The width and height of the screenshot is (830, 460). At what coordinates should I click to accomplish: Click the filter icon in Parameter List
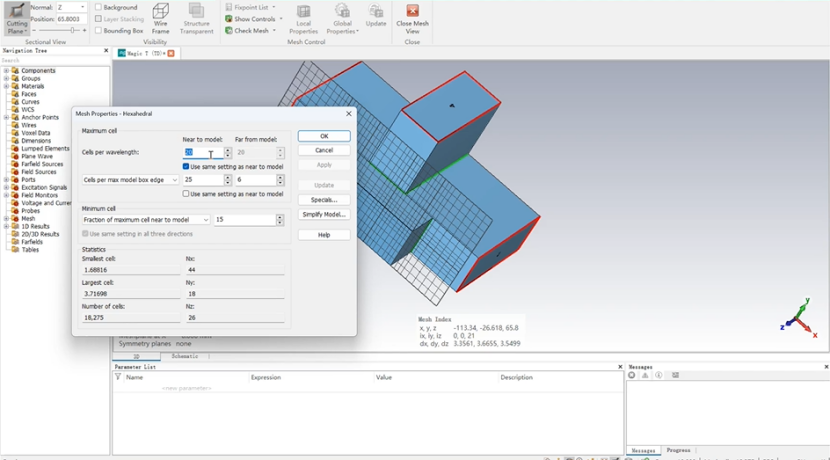pyautogui.click(x=118, y=377)
